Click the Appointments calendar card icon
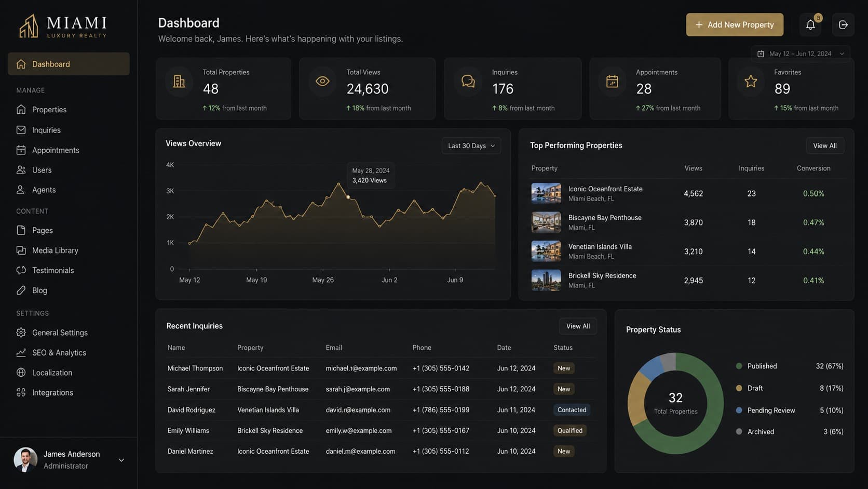Image resolution: width=868 pixels, height=489 pixels. (x=612, y=81)
